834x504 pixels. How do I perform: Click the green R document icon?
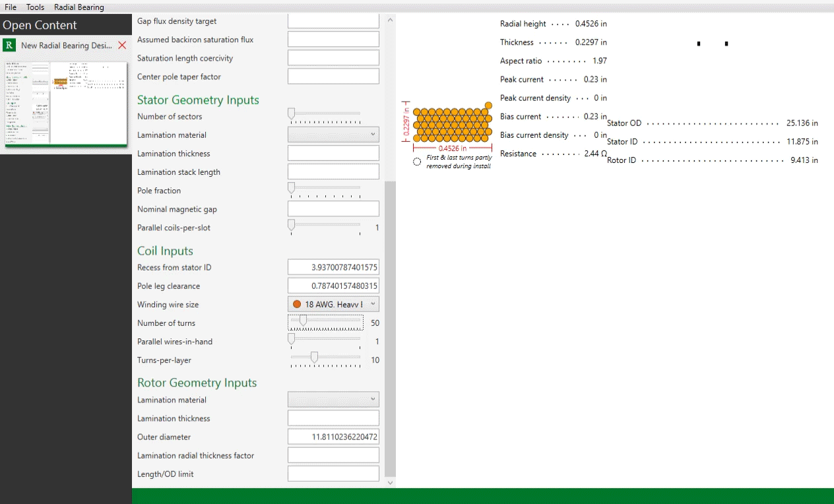click(x=9, y=45)
